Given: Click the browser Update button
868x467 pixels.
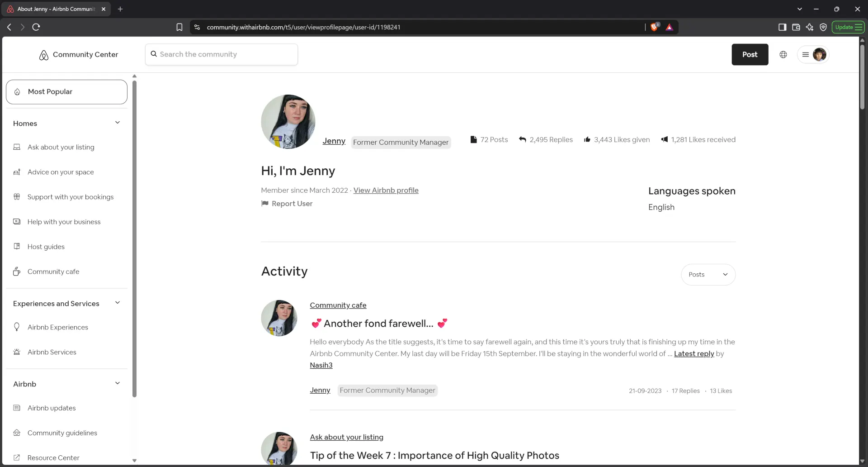Looking at the screenshot, I should pos(848,27).
